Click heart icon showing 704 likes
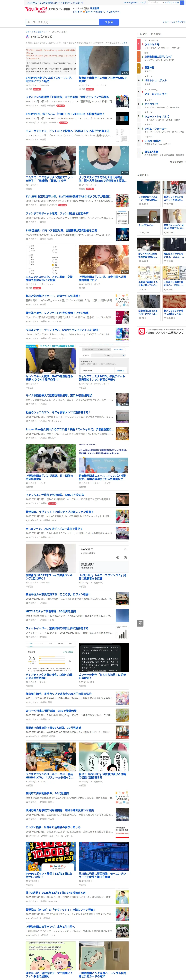The width and height of the screenshot is (186, 980). coord(140,318)
